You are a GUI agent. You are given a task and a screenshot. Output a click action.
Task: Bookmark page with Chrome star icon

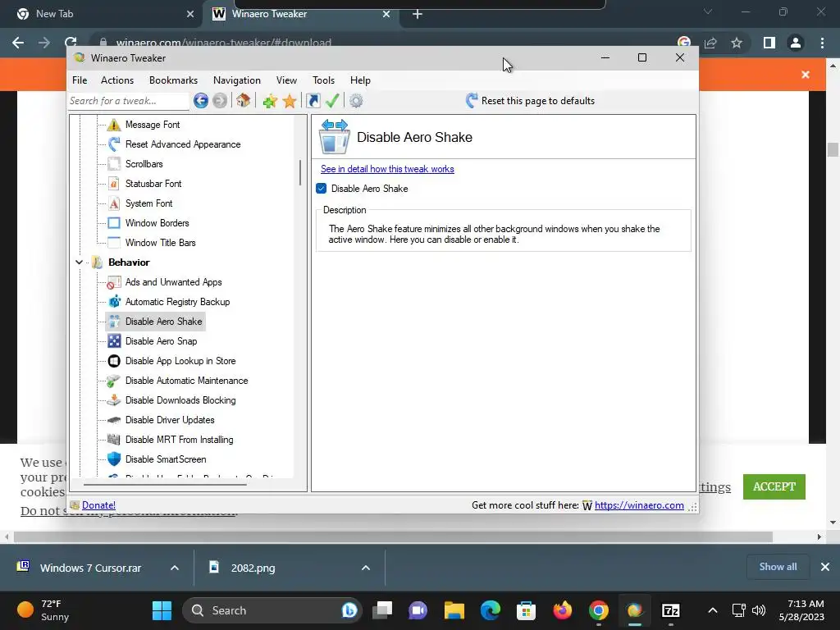(x=737, y=43)
